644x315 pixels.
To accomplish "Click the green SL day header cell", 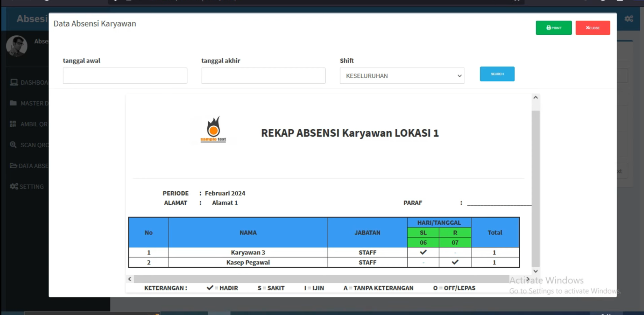I will (423, 233).
